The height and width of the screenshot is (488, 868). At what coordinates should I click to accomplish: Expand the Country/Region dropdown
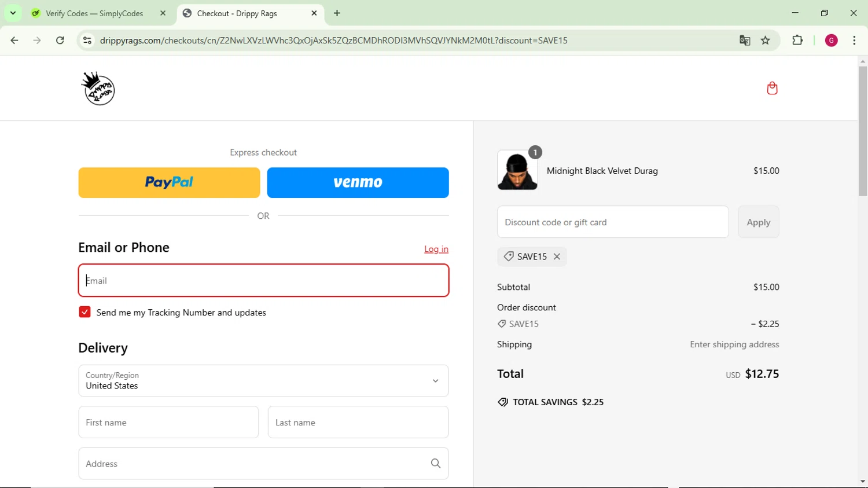264,381
